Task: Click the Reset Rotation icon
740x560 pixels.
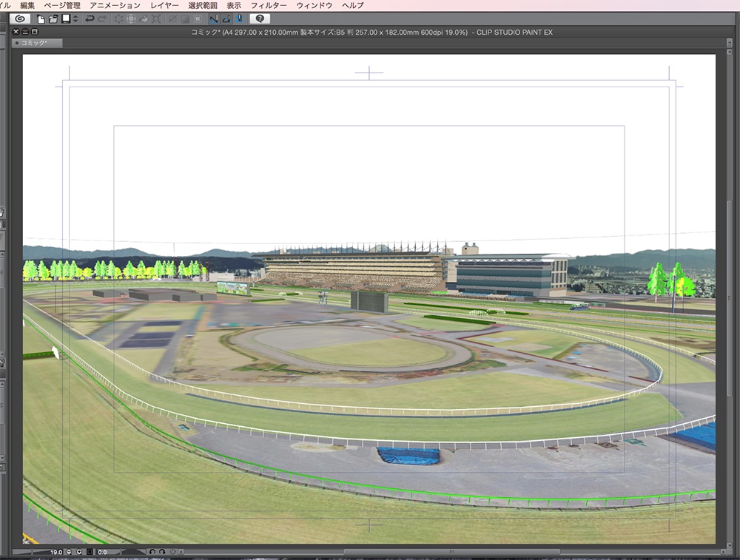Action: 172,552
